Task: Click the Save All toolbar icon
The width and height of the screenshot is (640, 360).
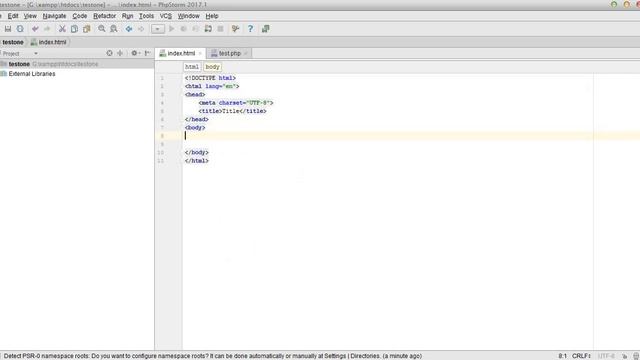Action: click(8, 29)
